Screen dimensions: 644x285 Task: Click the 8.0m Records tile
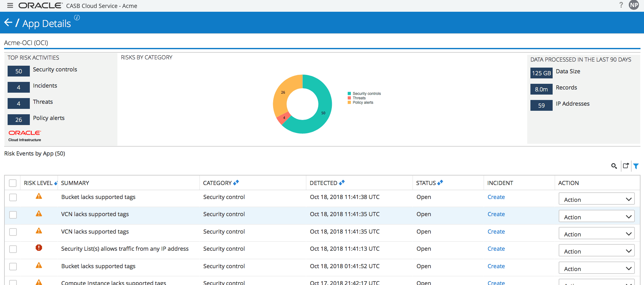tap(542, 89)
